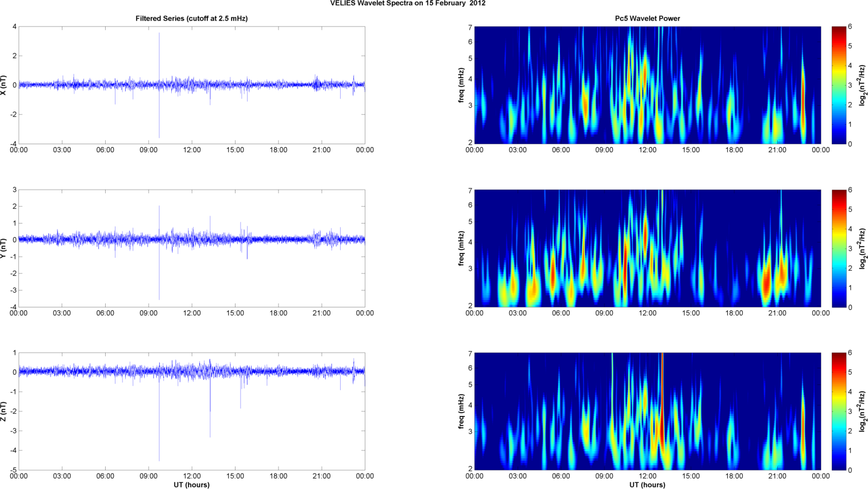The width and height of the screenshot is (868, 489).
Task: Click the Z-component filtered series plot
Action: 192,411
